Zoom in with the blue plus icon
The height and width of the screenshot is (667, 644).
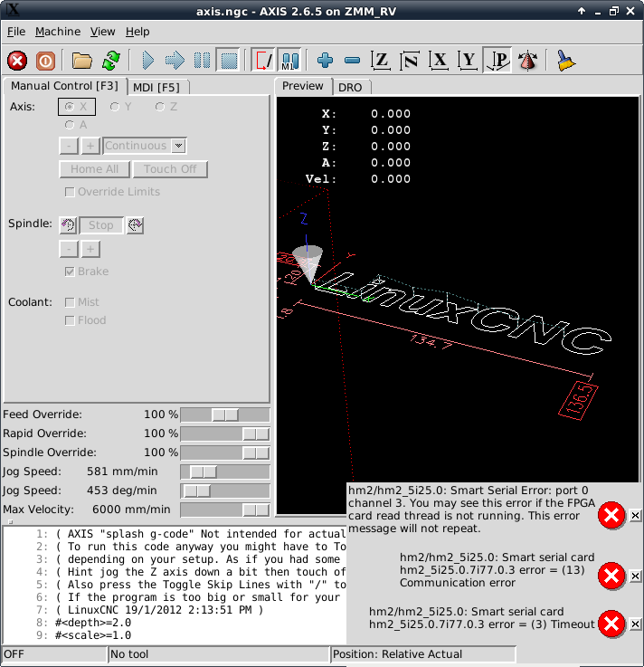[x=326, y=61]
